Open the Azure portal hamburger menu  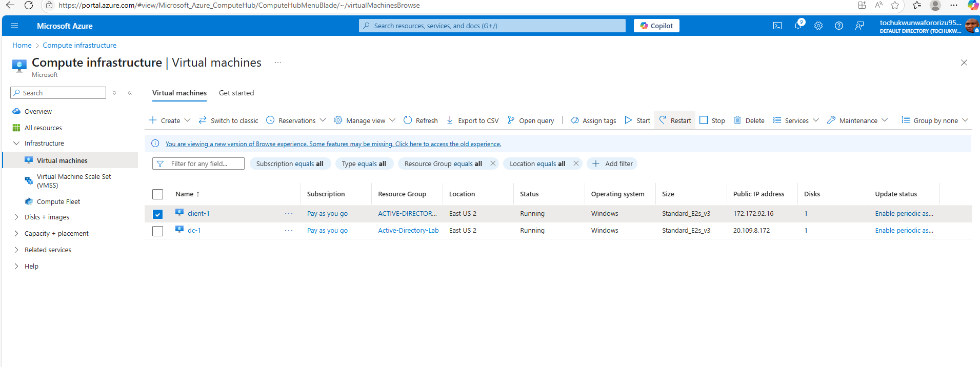pos(14,26)
